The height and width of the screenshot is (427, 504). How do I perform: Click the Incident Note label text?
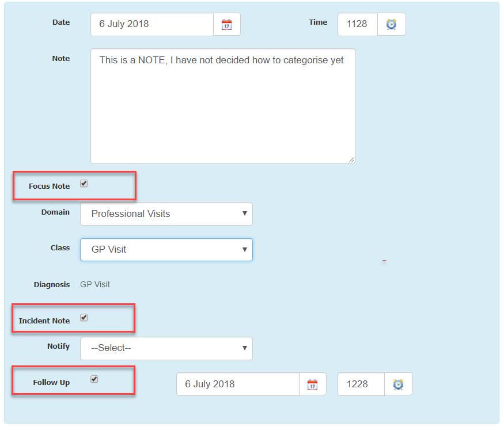click(x=44, y=321)
